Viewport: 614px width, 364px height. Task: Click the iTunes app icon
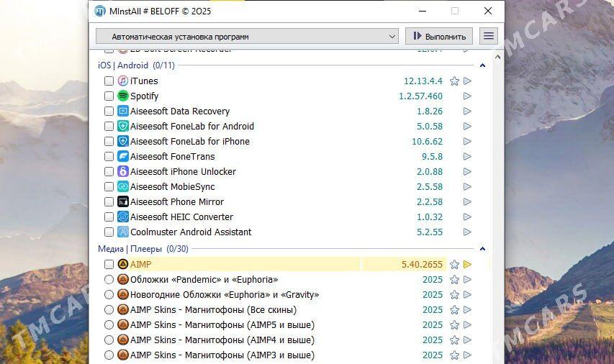point(123,81)
